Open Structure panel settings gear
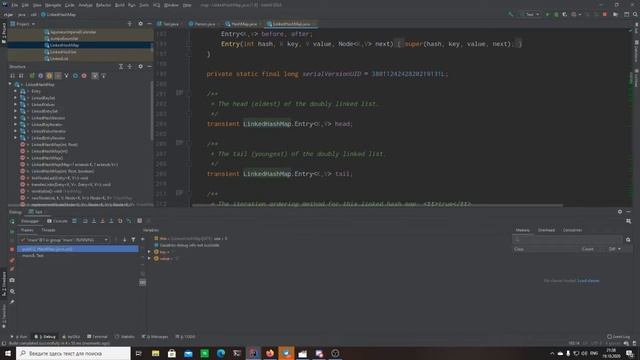Screen dimensions: 640x360 tap(140, 66)
